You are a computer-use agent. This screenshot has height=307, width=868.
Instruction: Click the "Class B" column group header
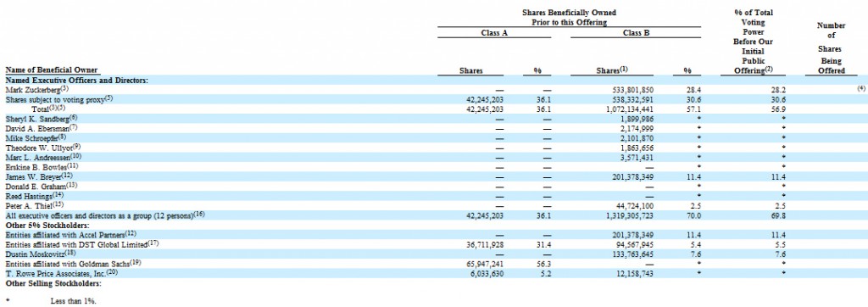(x=636, y=33)
